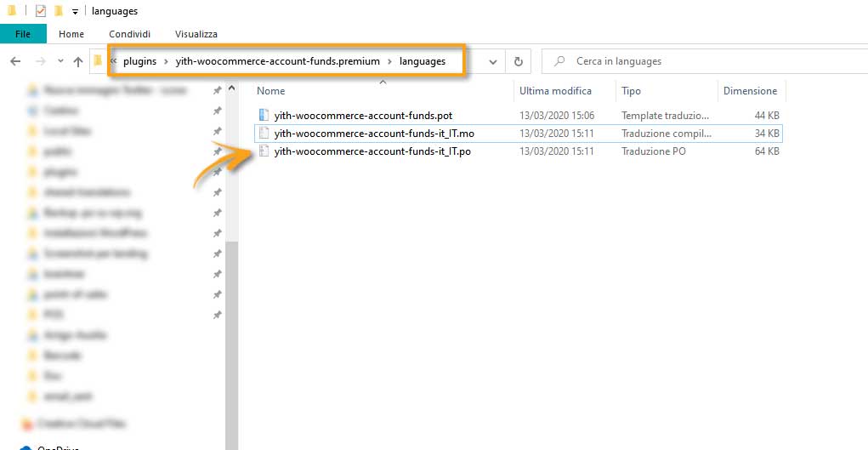The height and width of the screenshot is (450, 868).
Task: Expand the hidden breadcrumb path chevrons
Action: tap(113, 61)
